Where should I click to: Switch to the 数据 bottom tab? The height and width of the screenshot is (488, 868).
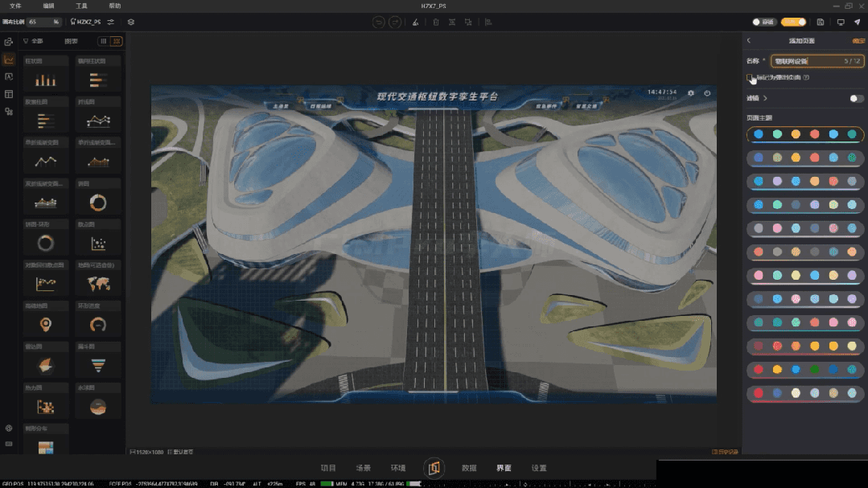[469, 468]
